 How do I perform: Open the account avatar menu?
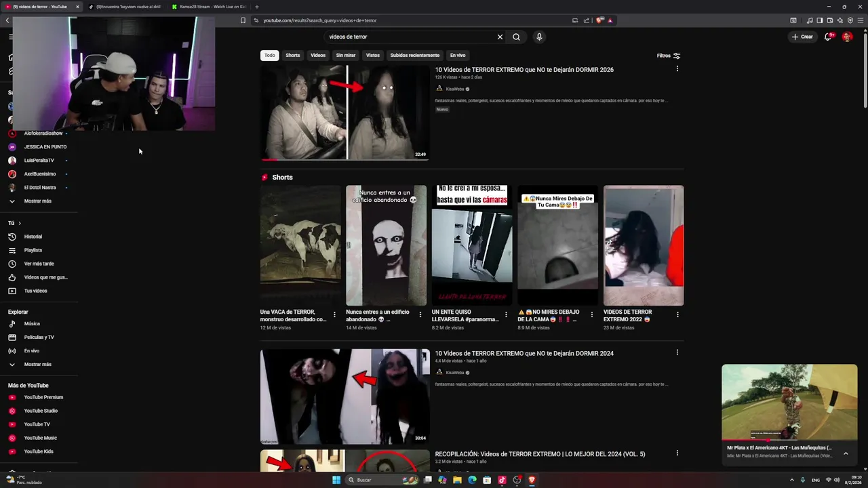[x=847, y=37]
